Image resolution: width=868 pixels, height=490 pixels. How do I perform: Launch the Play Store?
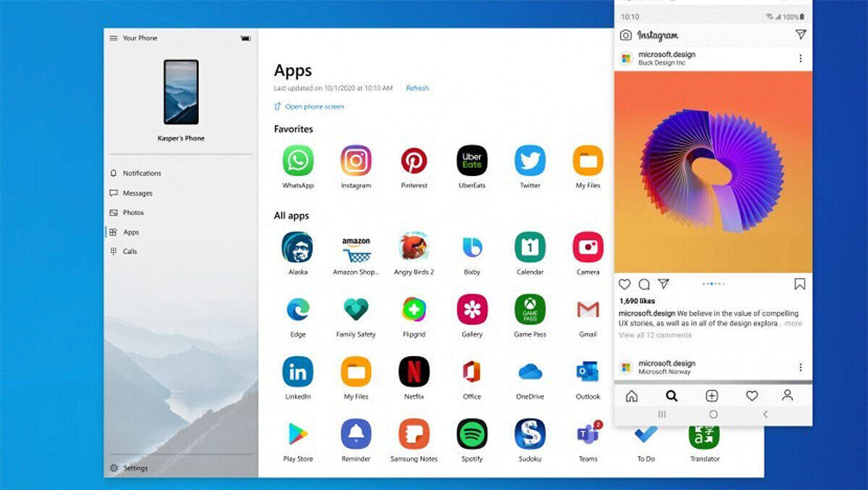(297, 434)
